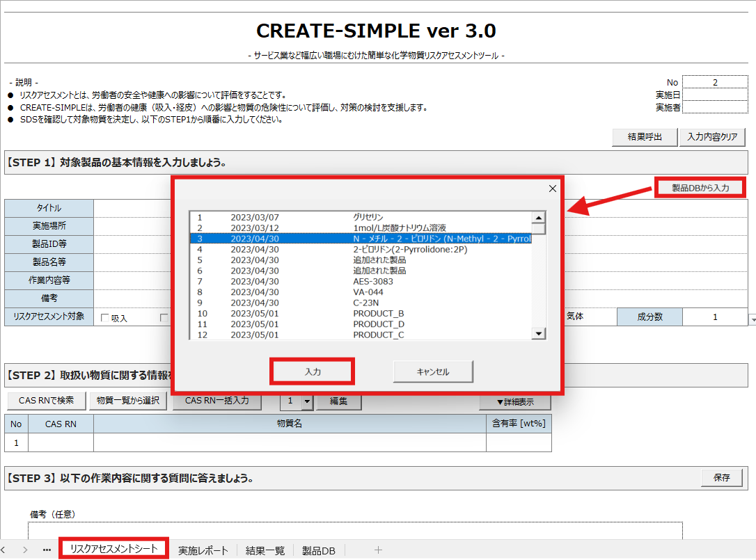The image size is (756, 560).
Task: Add a new sheet with the + icon
Action: click(x=378, y=550)
